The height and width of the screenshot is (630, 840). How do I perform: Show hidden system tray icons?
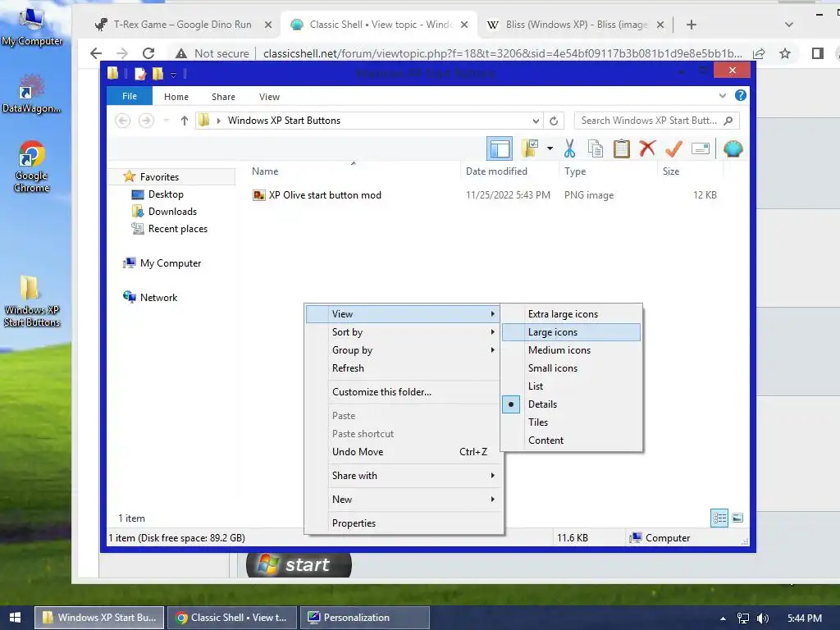(x=723, y=619)
